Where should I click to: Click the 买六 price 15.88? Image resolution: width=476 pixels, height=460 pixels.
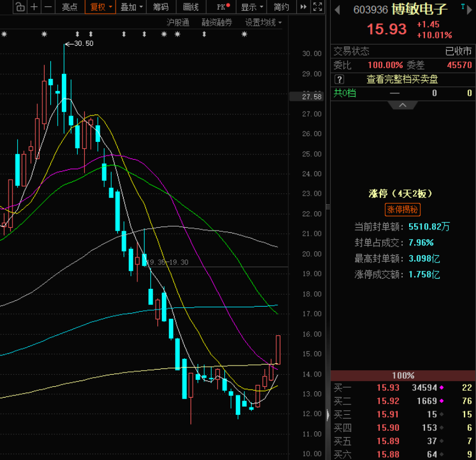(388, 454)
